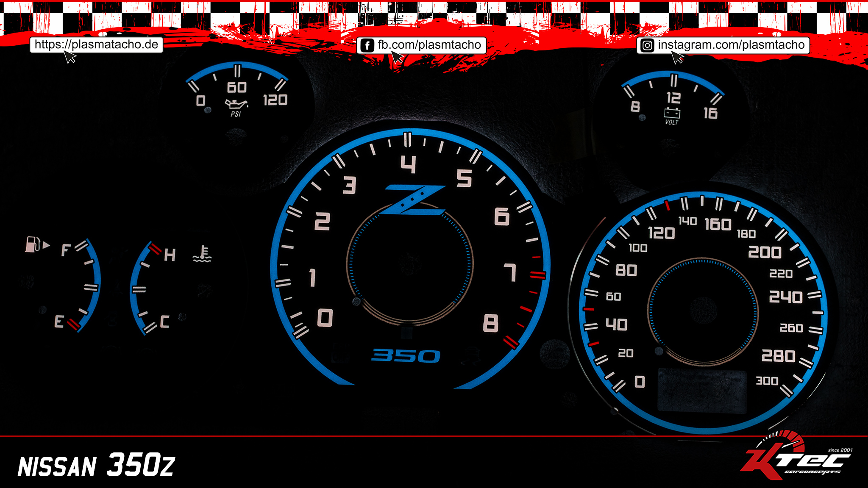Click the 300 mark on speedometer
This screenshot has width=868, height=488.
(767, 381)
